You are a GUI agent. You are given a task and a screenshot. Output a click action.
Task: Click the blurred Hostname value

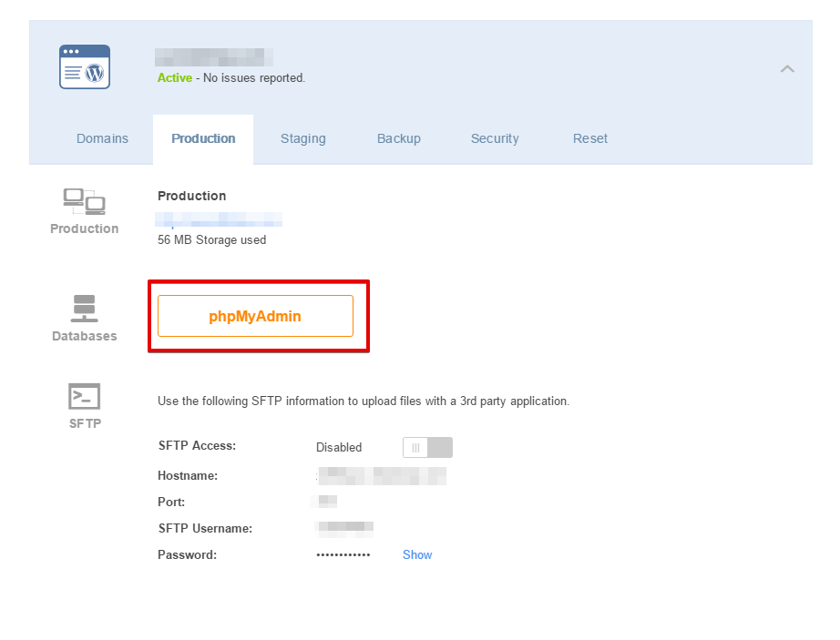tap(382, 476)
